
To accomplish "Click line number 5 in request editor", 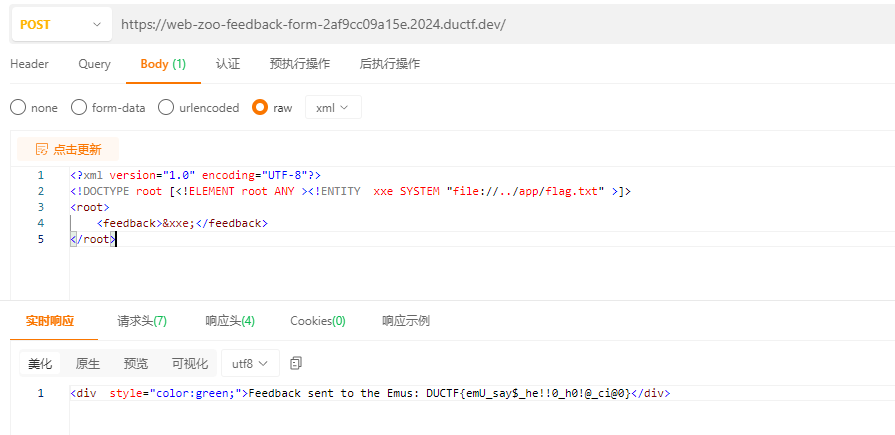I will click(41, 239).
